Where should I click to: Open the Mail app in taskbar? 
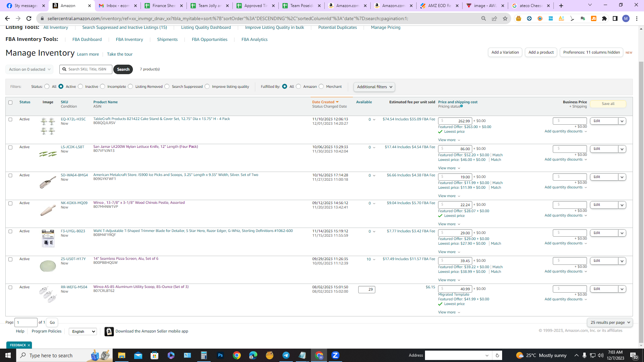(x=138, y=355)
